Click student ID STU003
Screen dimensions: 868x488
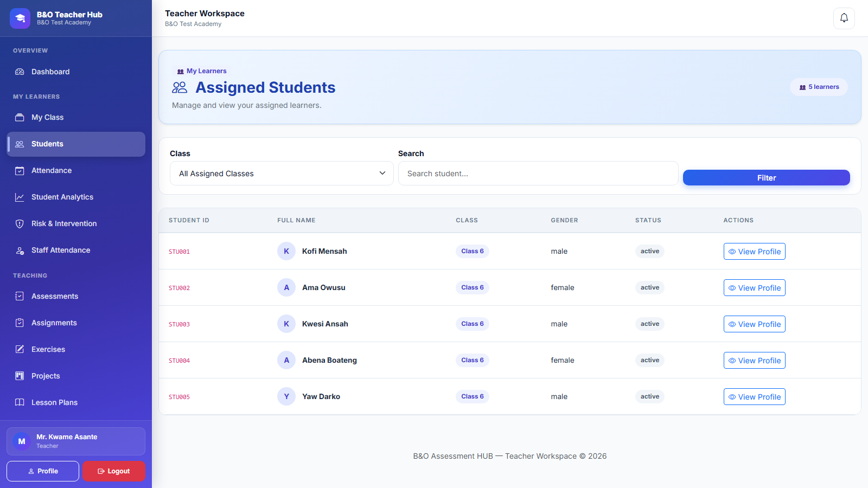tap(179, 324)
